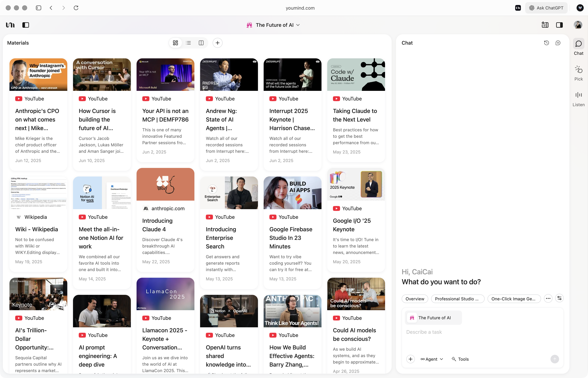Open the notes board icon in header
The height and width of the screenshot is (378, 588).
point(545,25)
